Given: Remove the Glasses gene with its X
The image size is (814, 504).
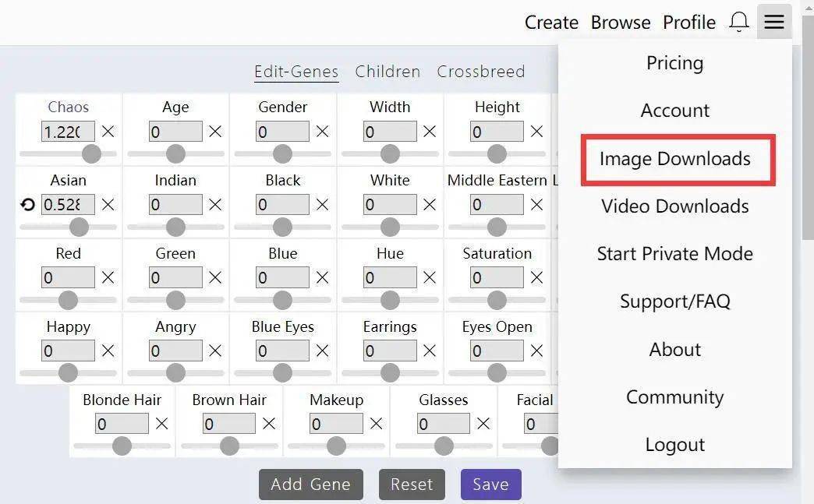Looking at the screenshot, I should click(483, 424).
